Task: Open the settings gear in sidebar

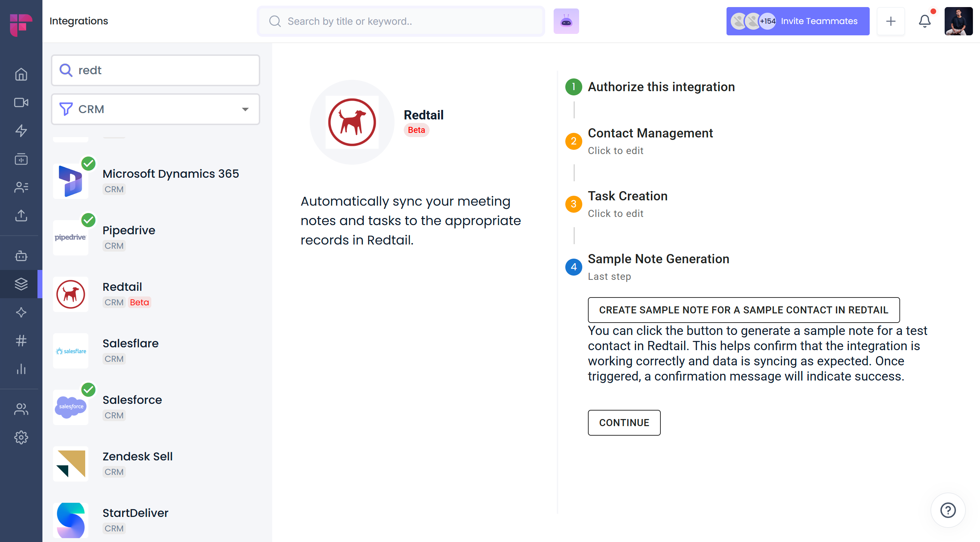Action: point(21,437)
